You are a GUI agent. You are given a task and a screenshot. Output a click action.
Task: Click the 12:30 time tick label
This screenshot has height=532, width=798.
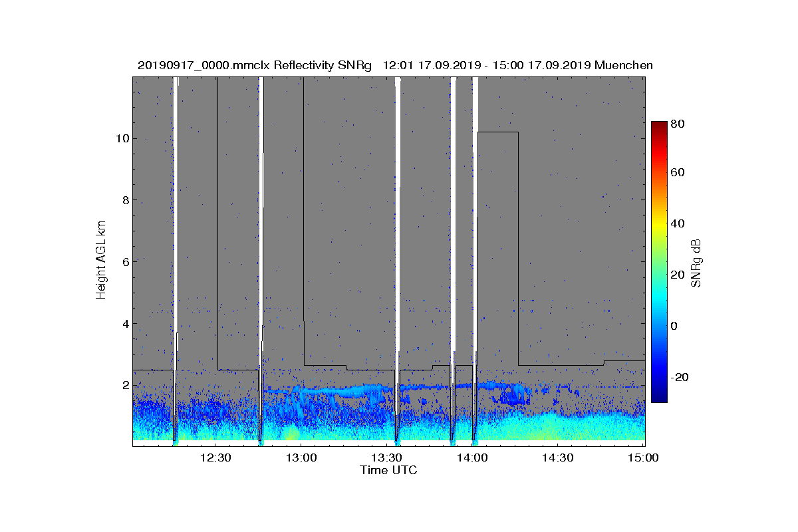point(215,458)
